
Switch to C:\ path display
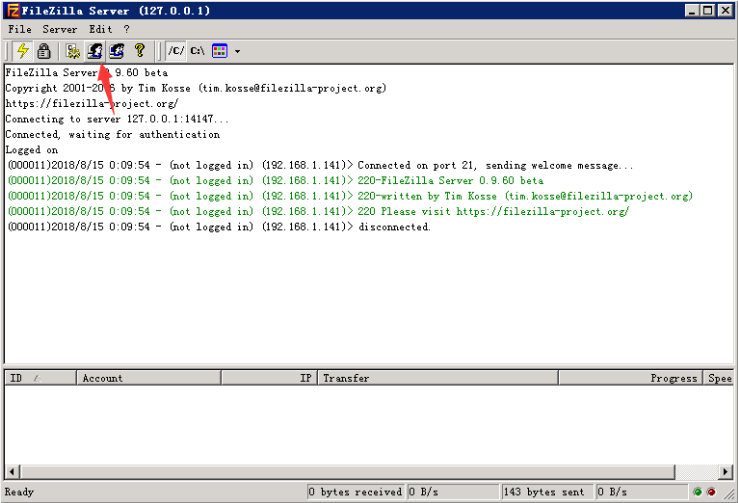[x=197, y=50]
